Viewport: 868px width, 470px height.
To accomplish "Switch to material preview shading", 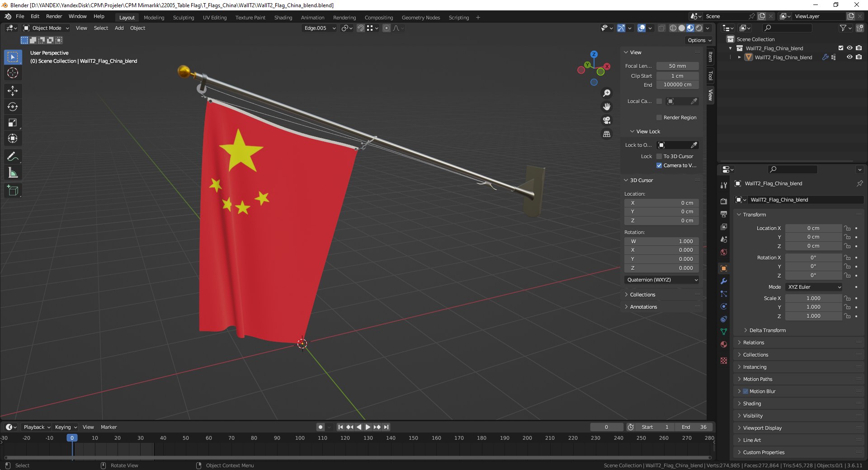I will pos(690,28).
